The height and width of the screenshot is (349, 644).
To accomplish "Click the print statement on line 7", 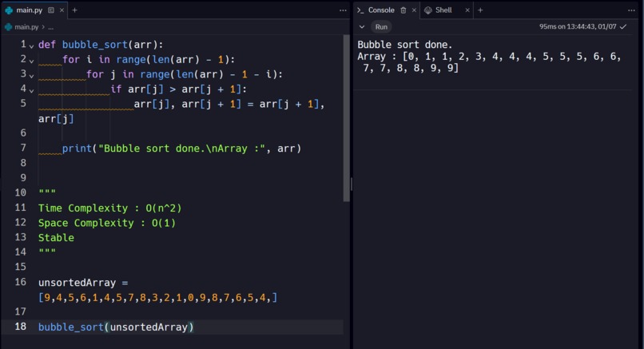I will click(x=181, y=149).
